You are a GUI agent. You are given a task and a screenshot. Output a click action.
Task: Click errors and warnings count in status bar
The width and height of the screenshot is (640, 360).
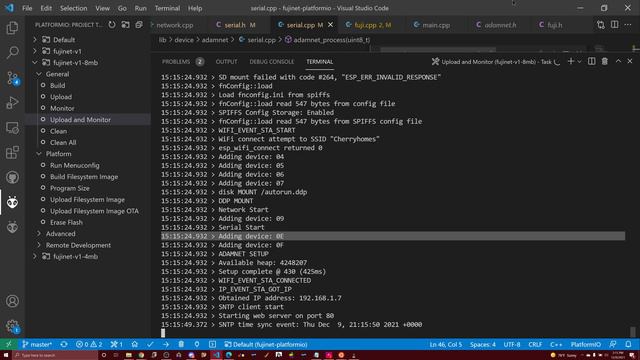[x=89, y=344]
